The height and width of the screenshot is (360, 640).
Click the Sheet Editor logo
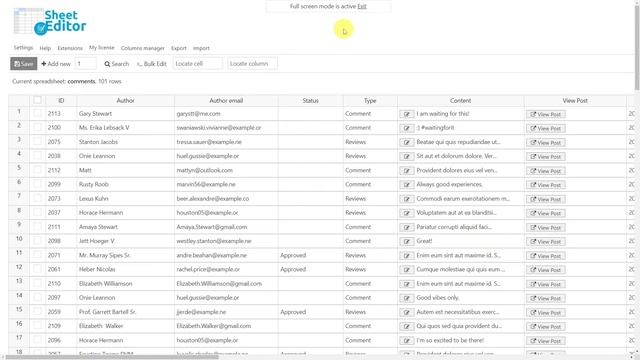coord(50,22)
